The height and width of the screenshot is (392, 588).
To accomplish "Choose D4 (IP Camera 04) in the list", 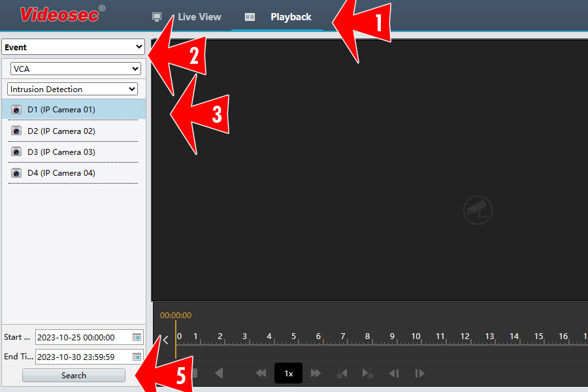I will click(61, 172).
